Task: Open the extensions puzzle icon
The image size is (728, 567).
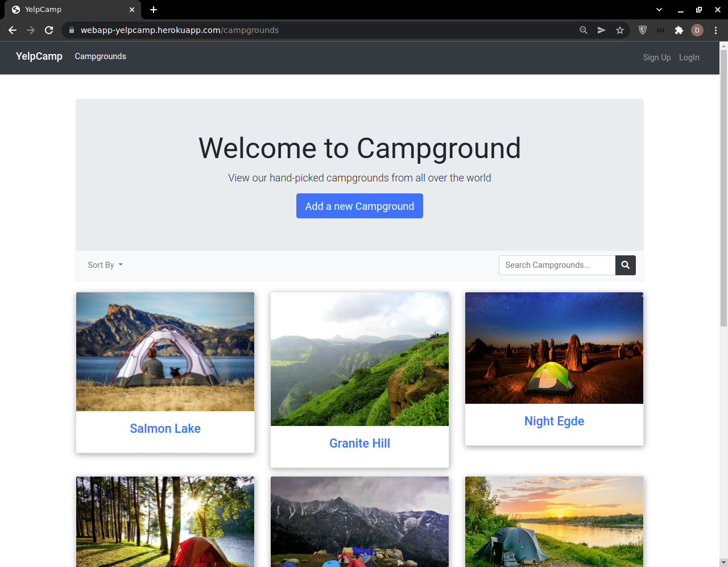Action: tap(679, 30)
